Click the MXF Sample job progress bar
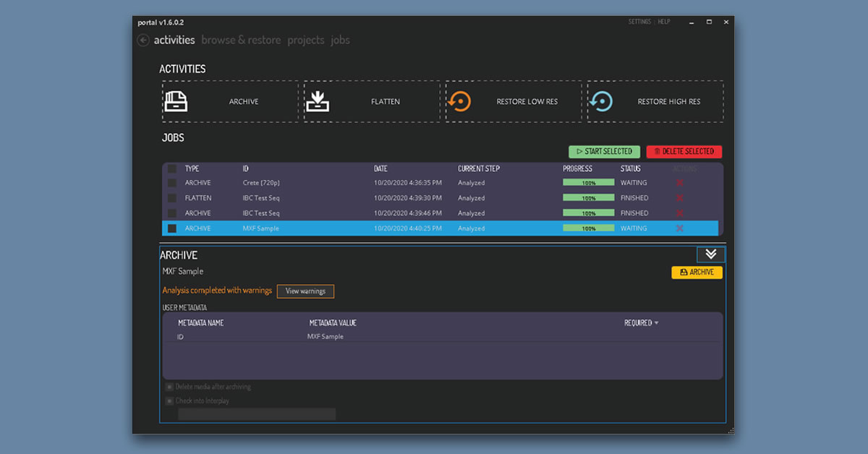The width and height of the screenshot is (868, 454). coord(589,228)
